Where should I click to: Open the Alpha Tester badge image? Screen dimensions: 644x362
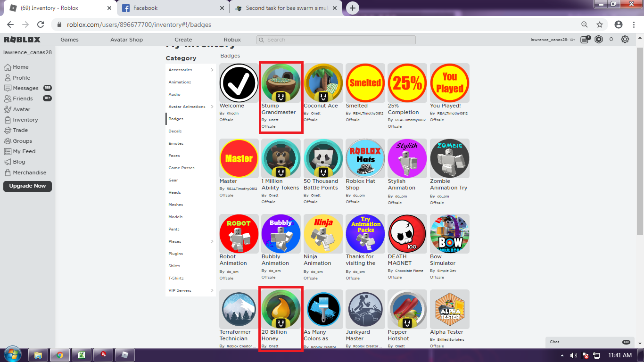coord(450,309)
